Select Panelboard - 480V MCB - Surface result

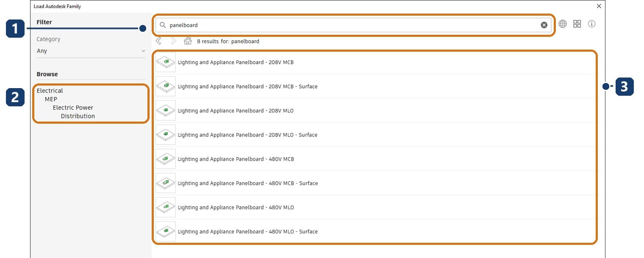[x=375, y=183]
